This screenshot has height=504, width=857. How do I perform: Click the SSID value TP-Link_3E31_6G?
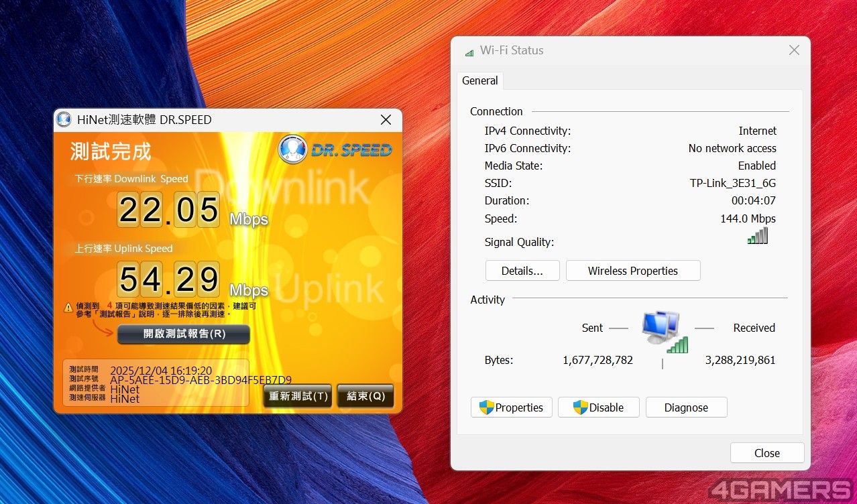[732, 183]
